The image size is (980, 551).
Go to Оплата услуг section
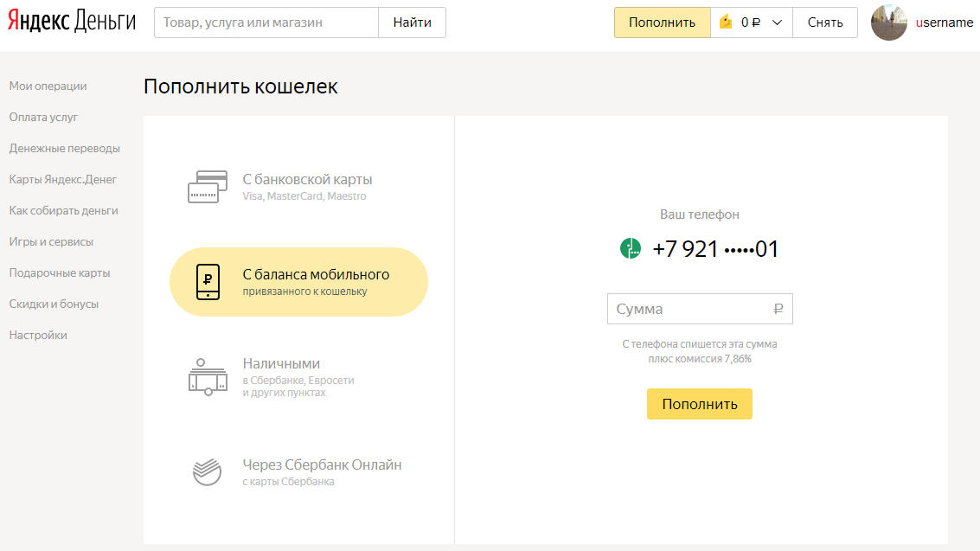tap(44, 118)
